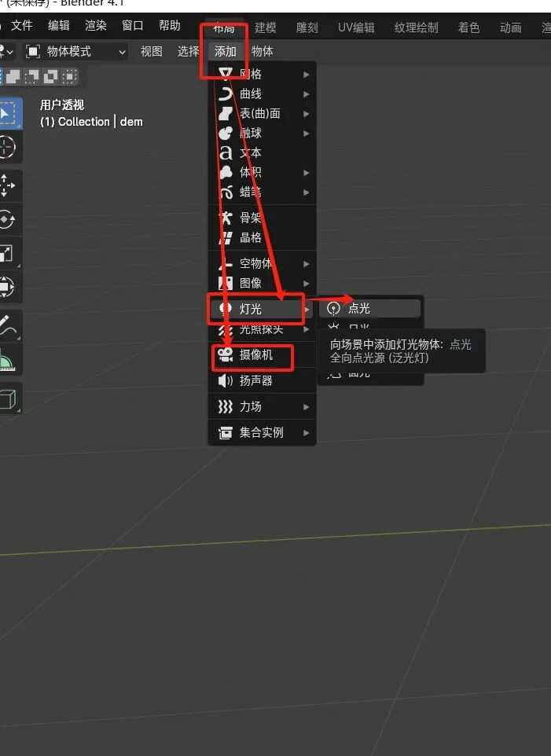
Task: Pick the Rotate tool
Action: tap(8, 220)
